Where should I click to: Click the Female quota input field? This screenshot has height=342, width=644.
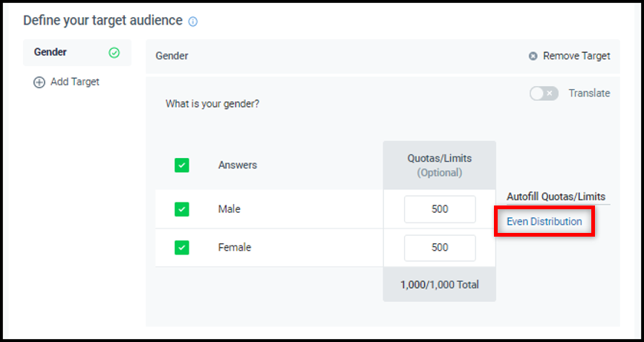coord(440,248)
